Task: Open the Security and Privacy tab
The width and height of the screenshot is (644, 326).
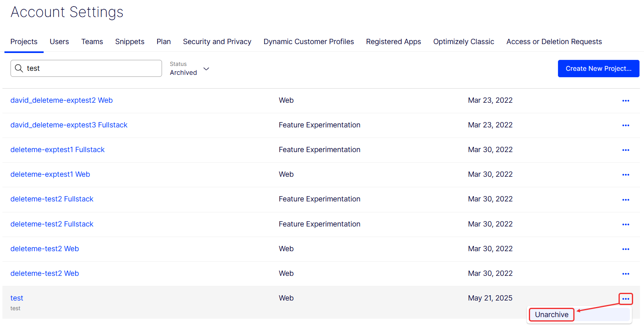Action: (217, 42)
